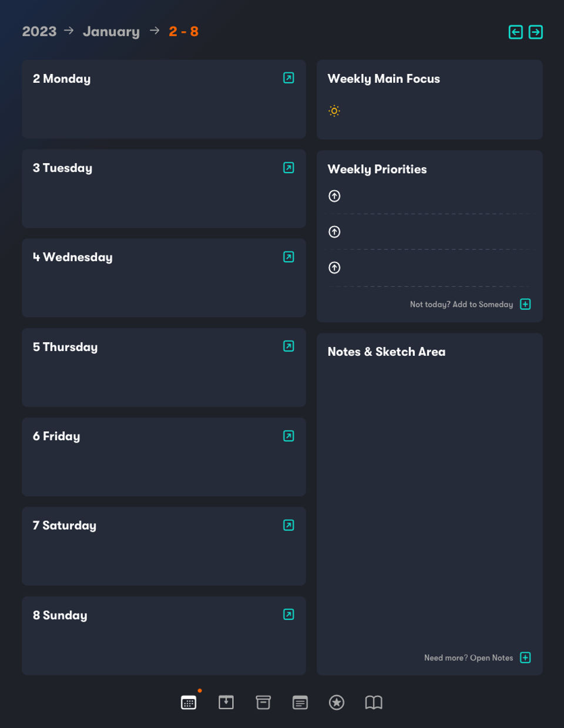Screen dimensions: 564x728
Task: Open the archive box tab
Action: pos(263,702)
